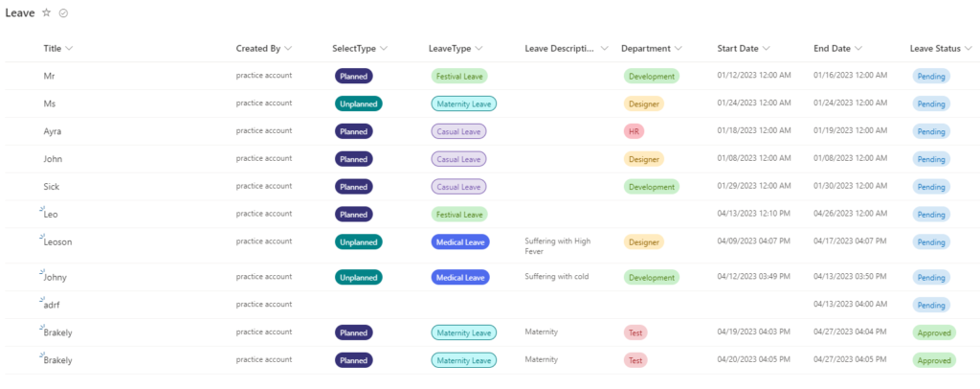Click the Medical Leave pill in Johny's row
The width and height of the screenshot is (980, 389).
click(x=462, y=277)
